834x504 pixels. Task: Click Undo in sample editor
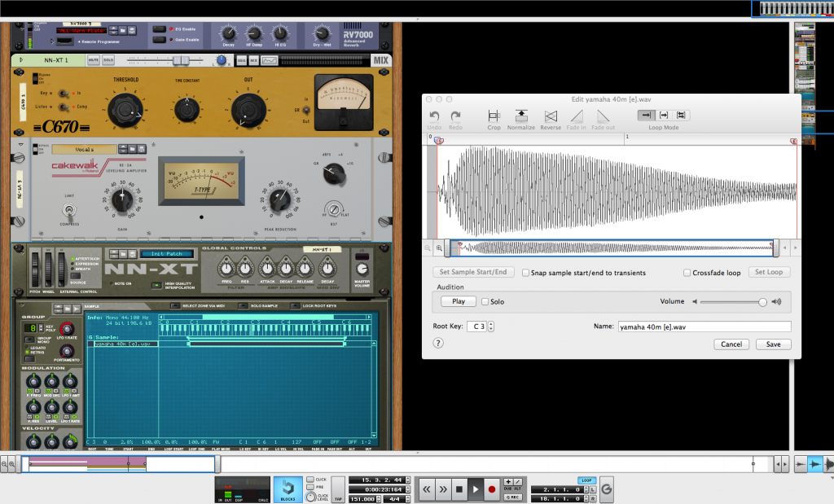click(x=435, y=121)
